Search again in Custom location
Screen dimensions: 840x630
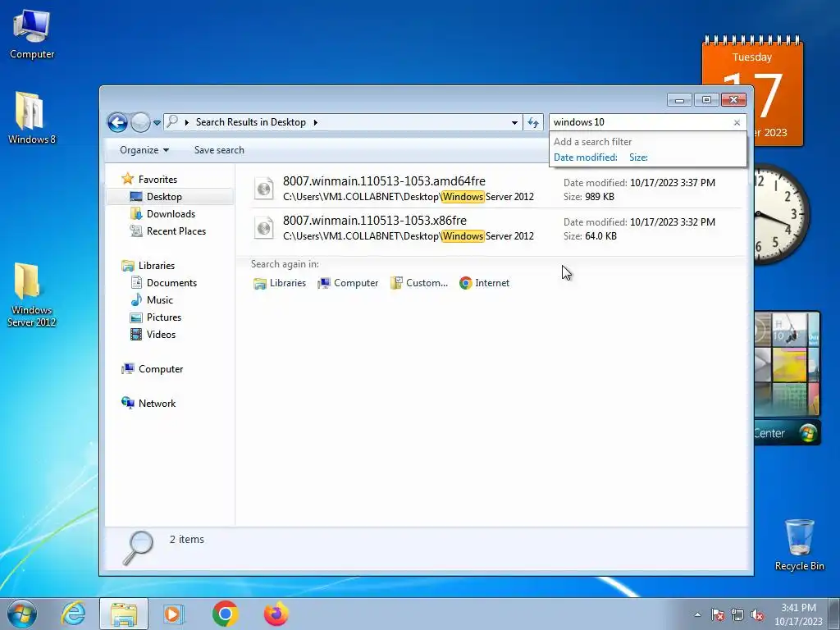click(419, 283)
